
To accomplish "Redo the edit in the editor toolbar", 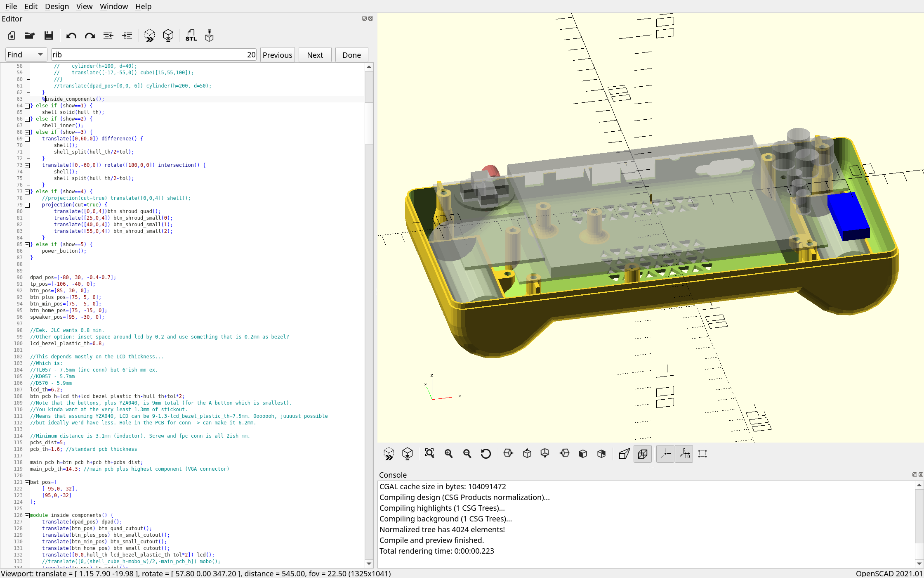I will click(90, 36).
